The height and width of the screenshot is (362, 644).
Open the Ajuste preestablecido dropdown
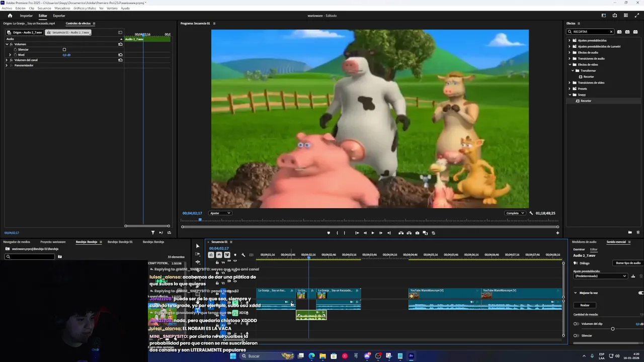click(x=600, y=276)
